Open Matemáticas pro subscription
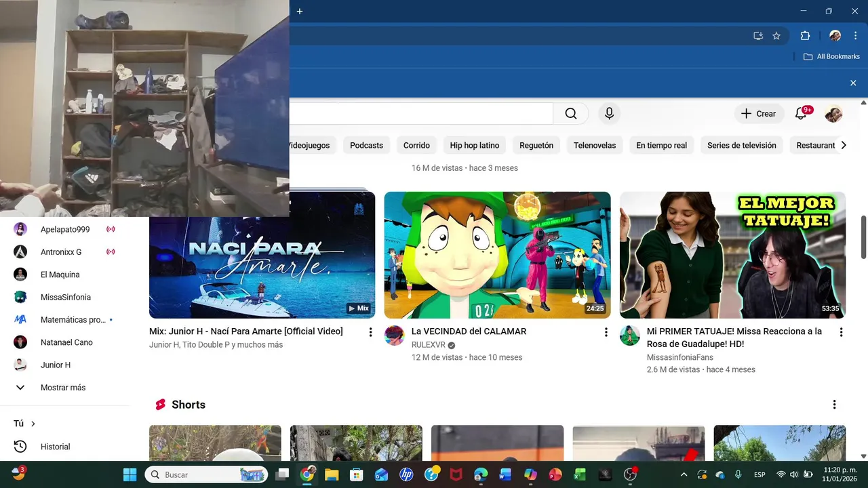 click(64, 320)
